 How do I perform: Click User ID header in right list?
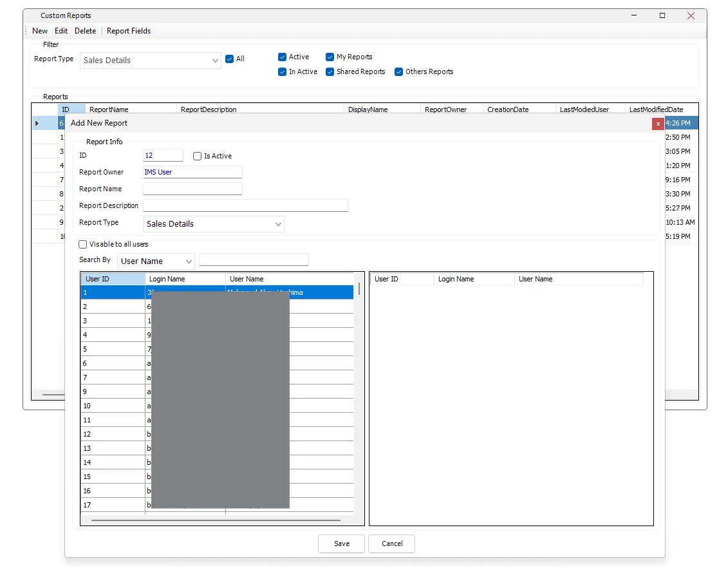pyautogui.click(x=402, y=279)
